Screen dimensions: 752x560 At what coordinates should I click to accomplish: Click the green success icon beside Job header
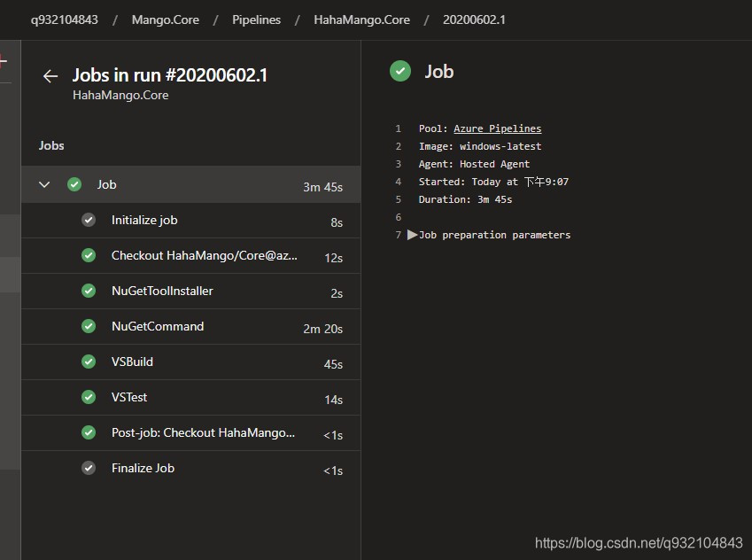point(400,71)
